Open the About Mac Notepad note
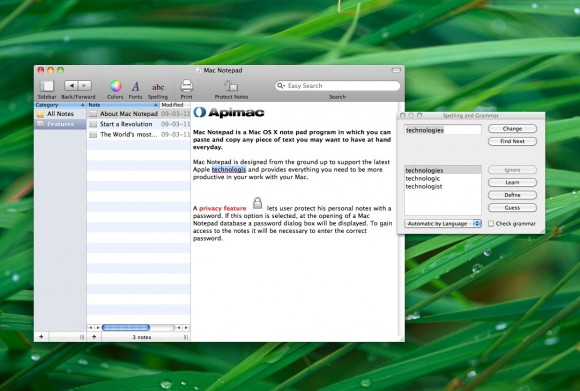 139,114
